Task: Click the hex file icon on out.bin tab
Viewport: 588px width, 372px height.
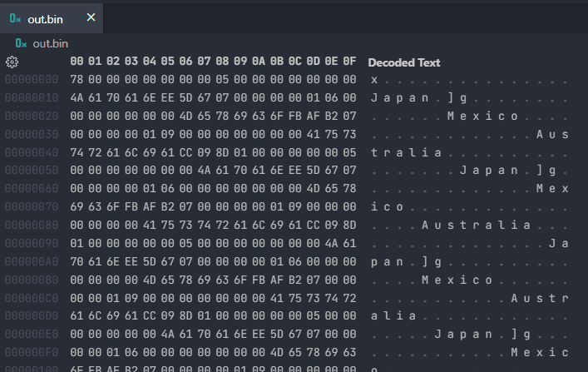Action: click(x=15, y=18)
